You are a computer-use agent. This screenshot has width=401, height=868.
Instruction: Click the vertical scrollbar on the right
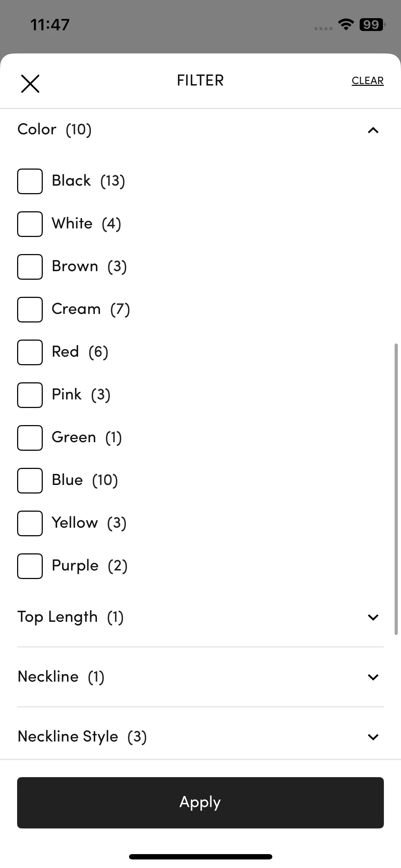pyautogui.click(x=396, y=489)
